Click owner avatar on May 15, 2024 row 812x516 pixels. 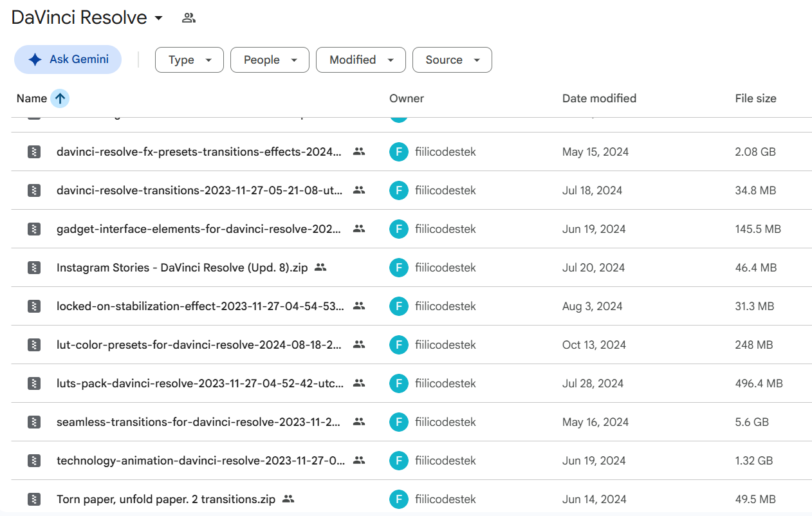[399, 152]
